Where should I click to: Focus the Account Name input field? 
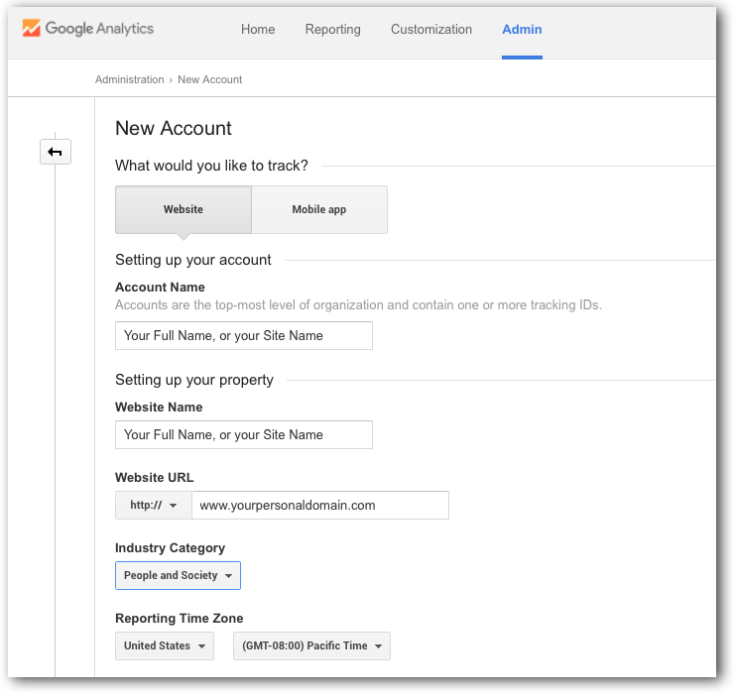244,335
